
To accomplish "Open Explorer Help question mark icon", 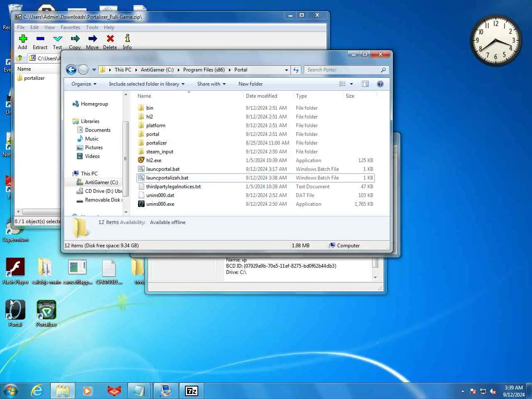I will tap(380, 84).
